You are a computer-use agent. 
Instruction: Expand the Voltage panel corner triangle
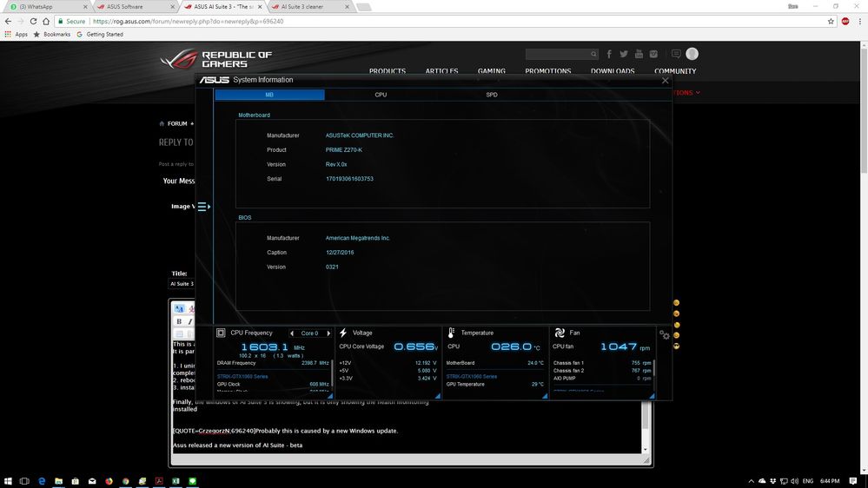coord(437,396)
